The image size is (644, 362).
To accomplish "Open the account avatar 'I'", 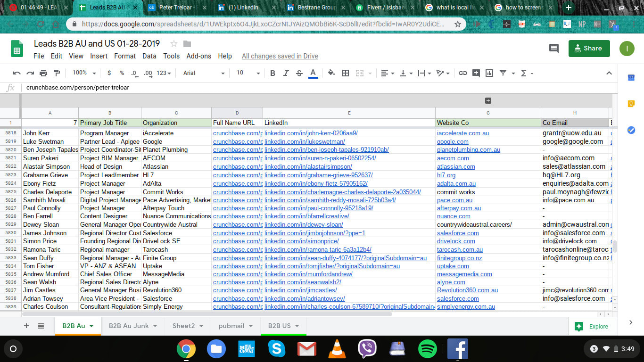I will click(627, 48).
